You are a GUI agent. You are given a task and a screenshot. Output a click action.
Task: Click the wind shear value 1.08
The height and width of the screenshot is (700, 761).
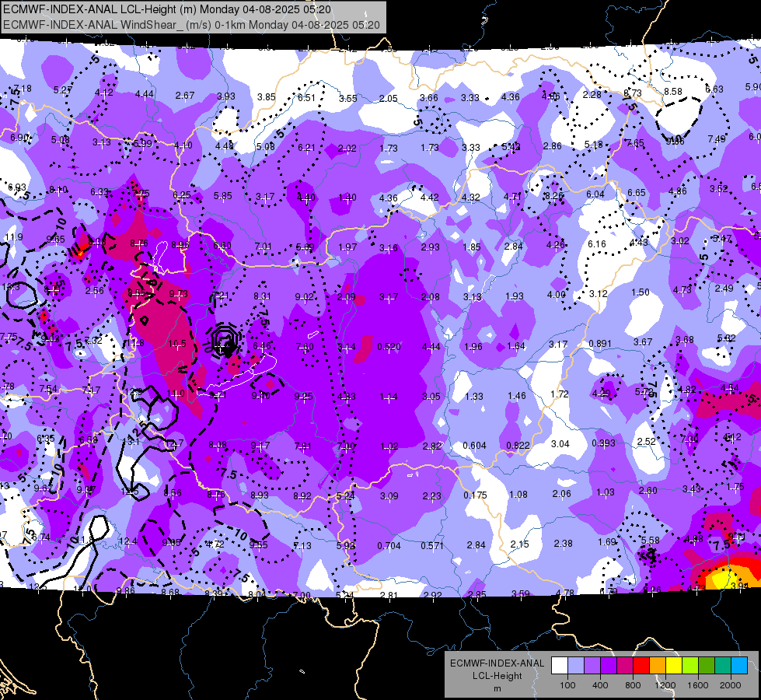click(x=518, y=495)
